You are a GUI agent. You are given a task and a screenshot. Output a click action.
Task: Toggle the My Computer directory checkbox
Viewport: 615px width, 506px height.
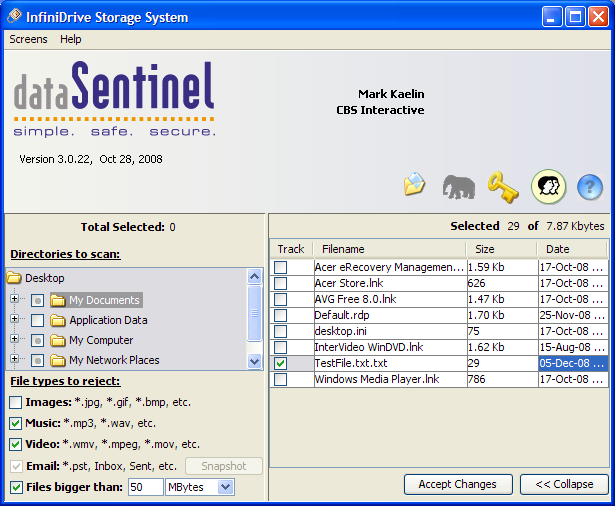37,340
